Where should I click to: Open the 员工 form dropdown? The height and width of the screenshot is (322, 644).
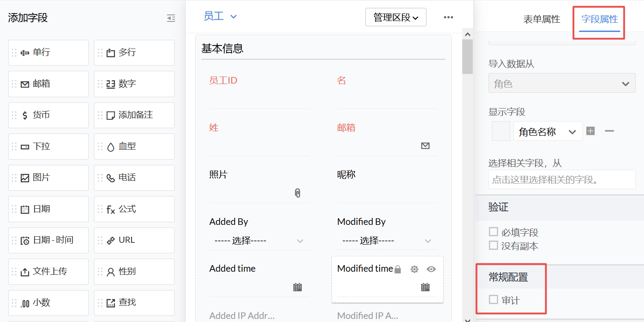click(x=220, y=17)
